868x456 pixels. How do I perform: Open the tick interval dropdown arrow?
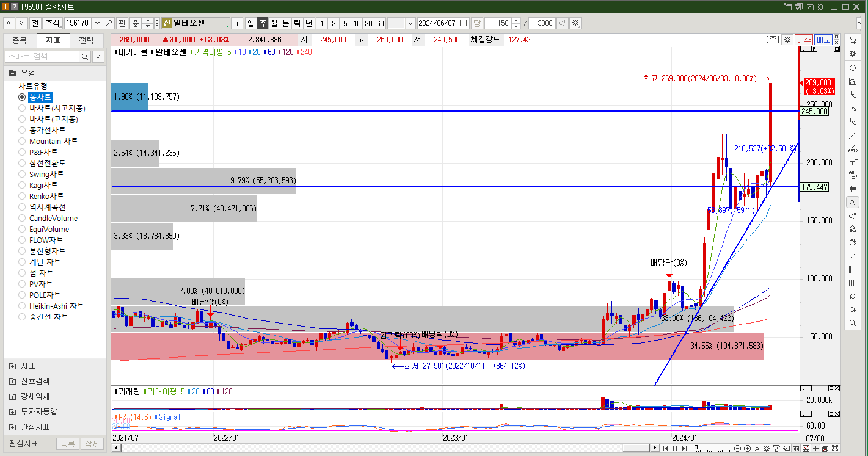point(410,23)
